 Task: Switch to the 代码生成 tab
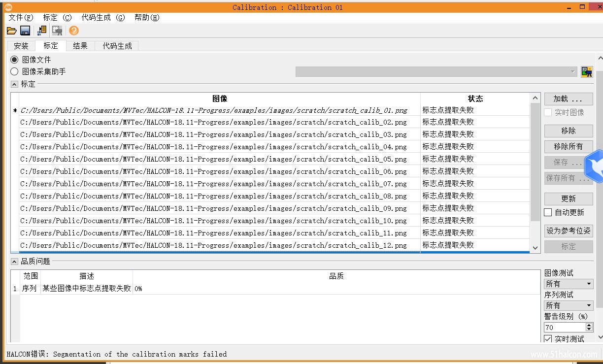(x=117, y=46)
